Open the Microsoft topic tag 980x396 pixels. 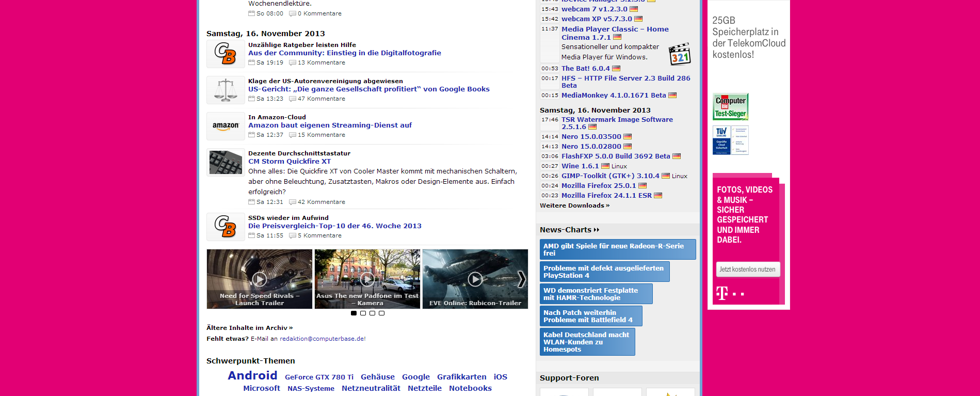click(262, 388)
